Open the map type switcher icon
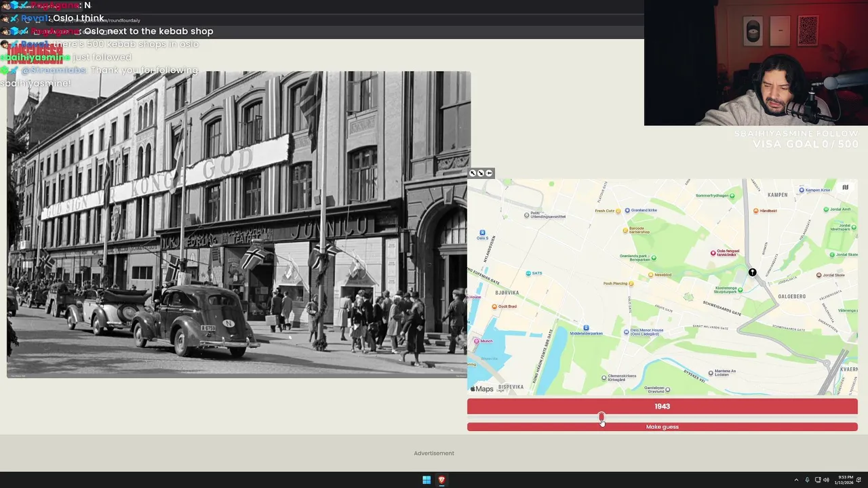 (845, 187)
